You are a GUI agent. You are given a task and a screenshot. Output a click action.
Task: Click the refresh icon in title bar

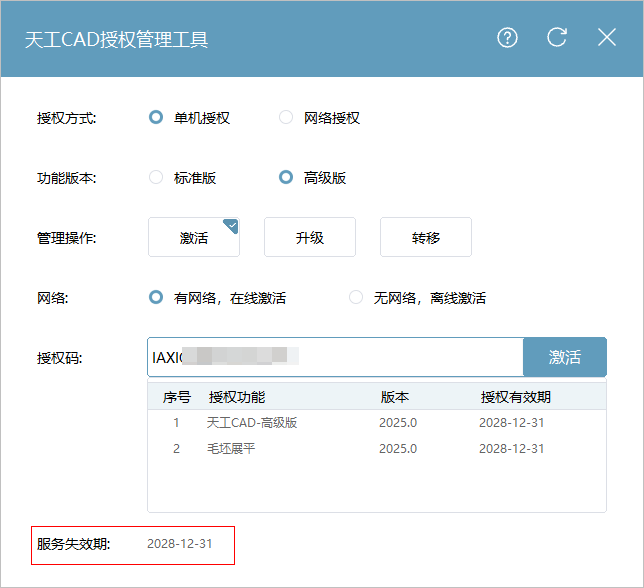point(557,38)
